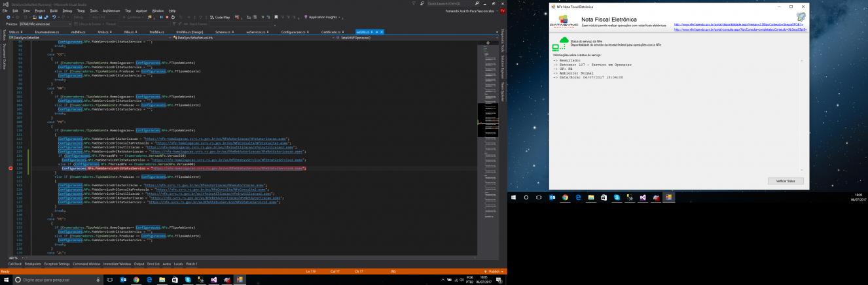Image resolution: width=868 pixels, height=285 pixels.
Task: Open the Error List tab
Action: (153, 263)
